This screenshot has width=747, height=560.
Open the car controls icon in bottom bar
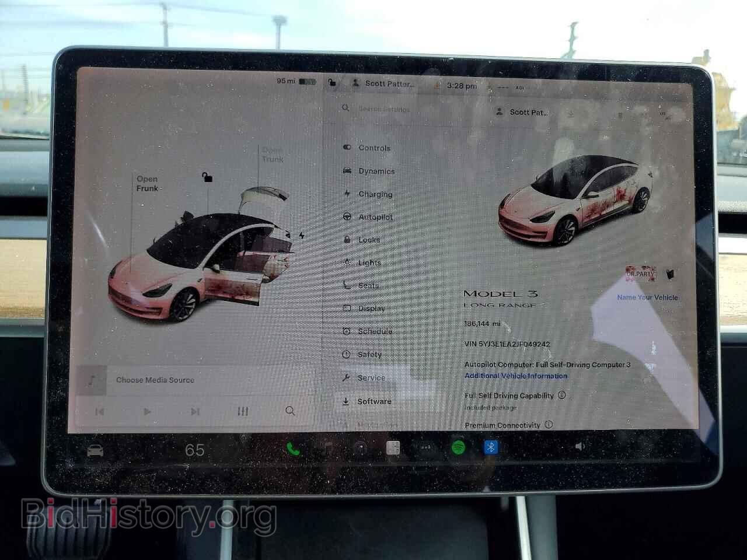[x=95, y=450]
